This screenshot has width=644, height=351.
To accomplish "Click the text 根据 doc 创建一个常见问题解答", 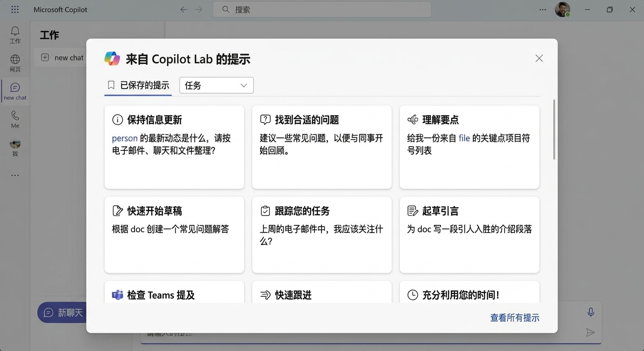I will (x=171, y=229).
